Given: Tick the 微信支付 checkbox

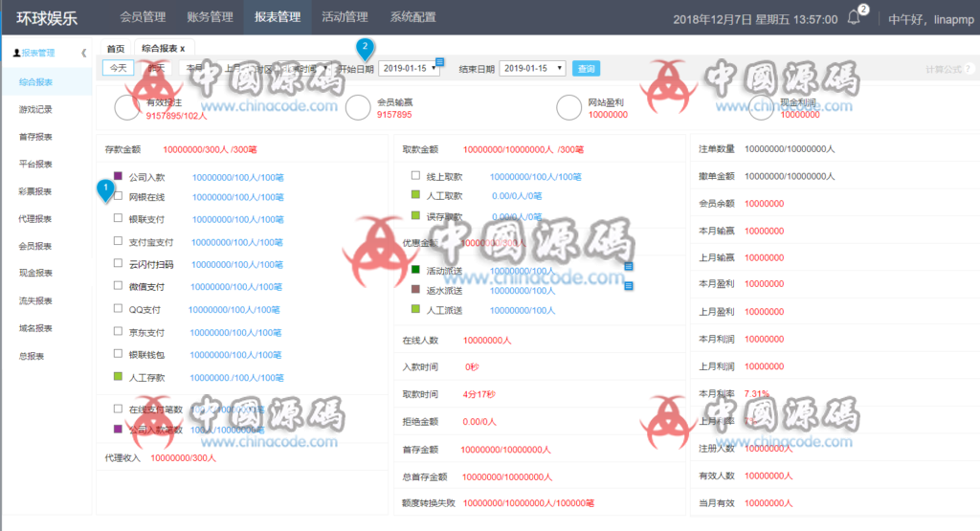Looking at the screenshot, I should click(x=118, y=285).
